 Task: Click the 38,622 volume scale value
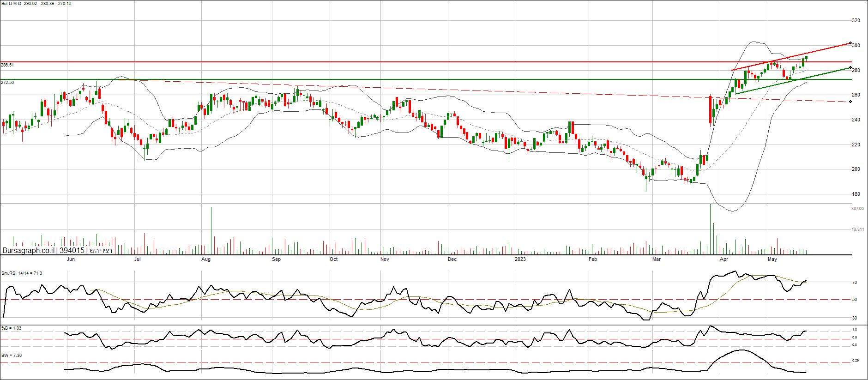[x=857, y=209]
